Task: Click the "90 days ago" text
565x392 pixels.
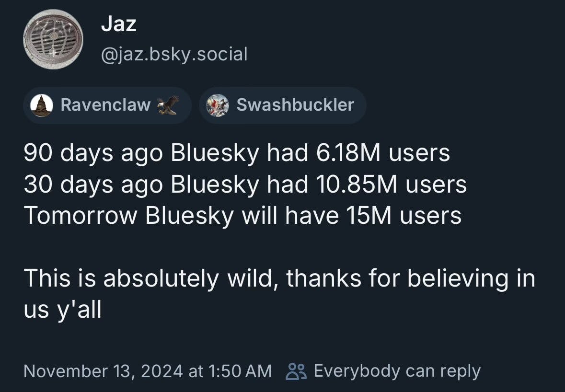Action: [93, 153]
